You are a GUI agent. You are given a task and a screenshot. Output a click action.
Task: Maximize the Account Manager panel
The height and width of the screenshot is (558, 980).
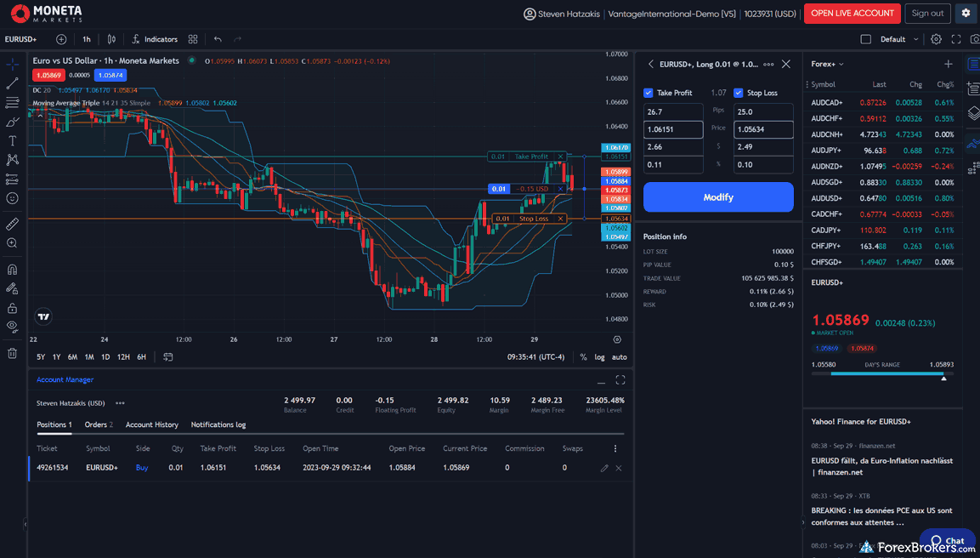[x=620, y=379]
